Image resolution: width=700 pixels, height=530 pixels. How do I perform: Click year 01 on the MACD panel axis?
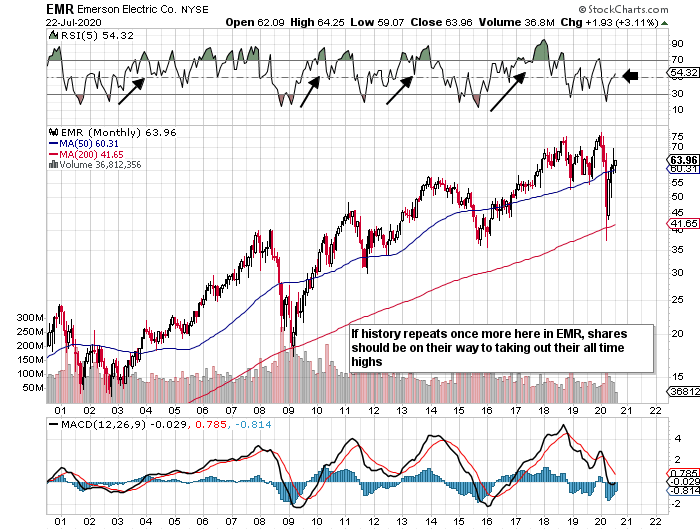tap(60, 522)
